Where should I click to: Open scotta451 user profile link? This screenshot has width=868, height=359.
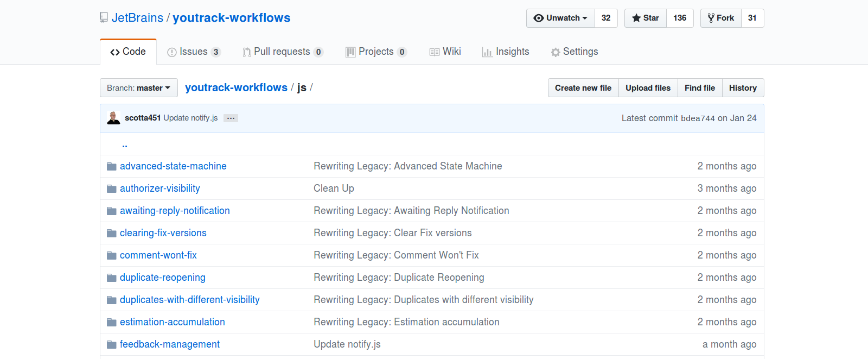click(x=143, y=118)
